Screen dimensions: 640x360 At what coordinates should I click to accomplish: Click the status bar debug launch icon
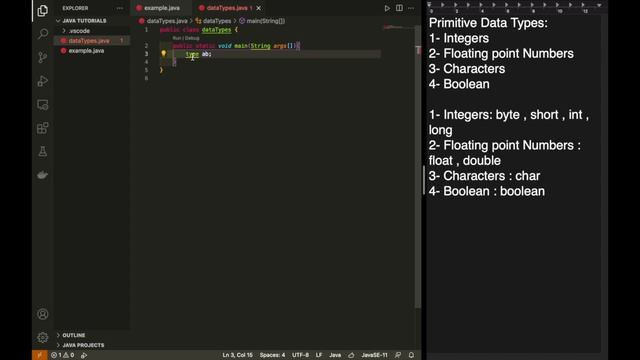click(x=84, y=355)
